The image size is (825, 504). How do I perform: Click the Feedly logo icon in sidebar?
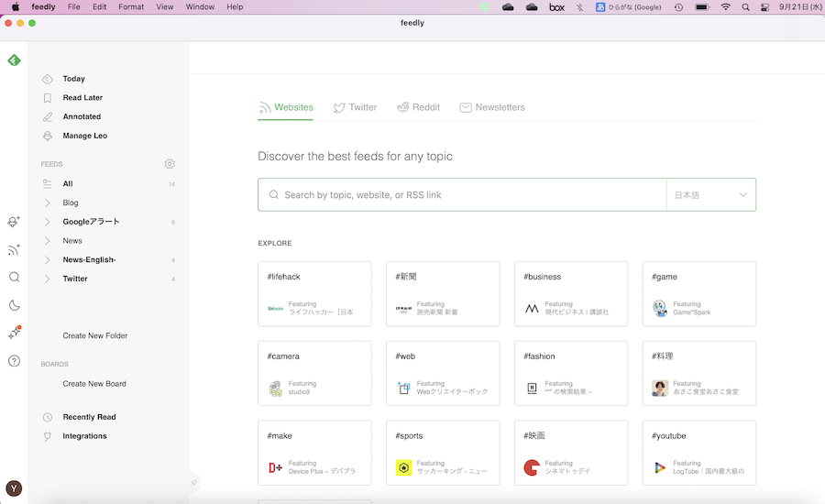(x=14, y=60)
